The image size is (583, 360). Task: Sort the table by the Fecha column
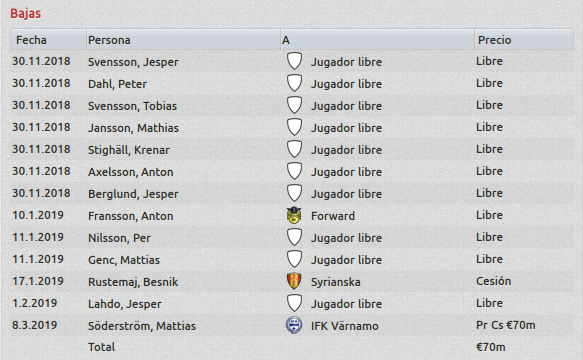(48, 39)
